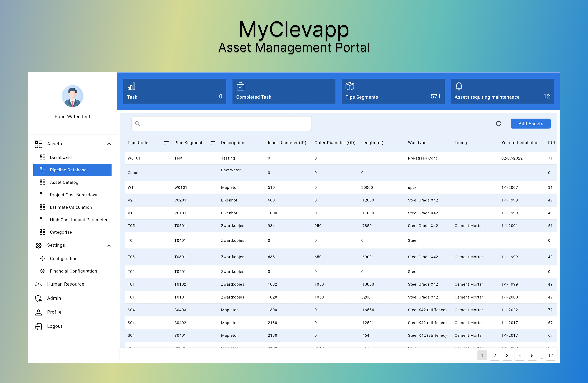The height and width of the screenshot is (383, 588).
Task: Click the upcv wall type cell
Action: (x=412, y=188)
